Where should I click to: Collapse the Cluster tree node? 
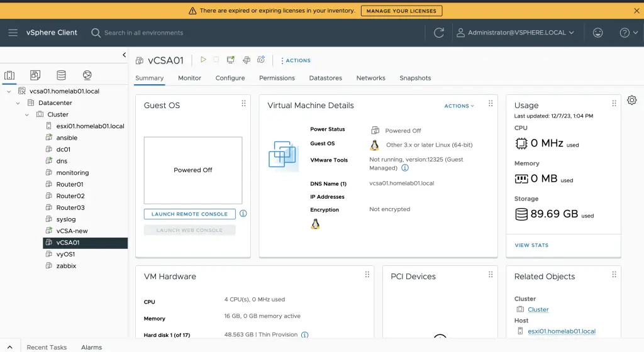point(26,115)
